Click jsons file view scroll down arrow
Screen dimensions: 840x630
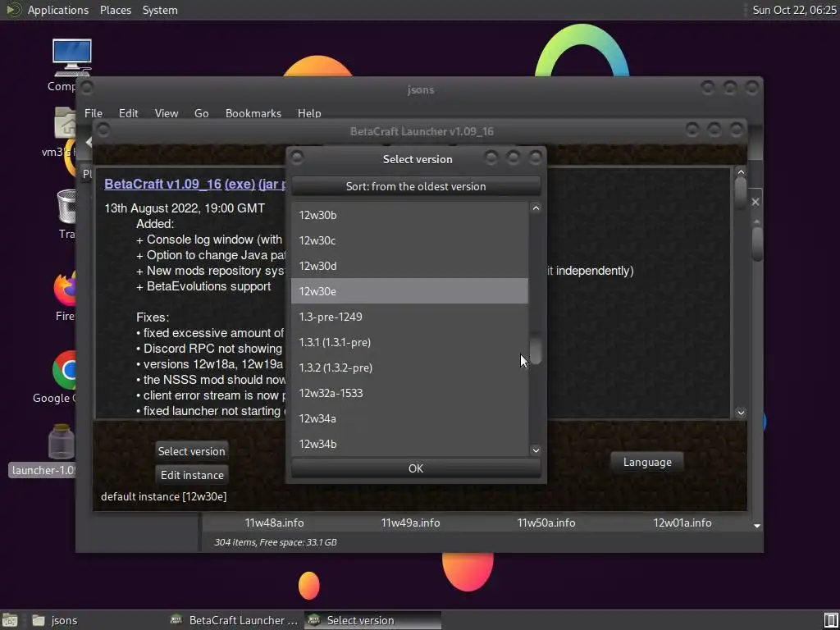(757, 526)
